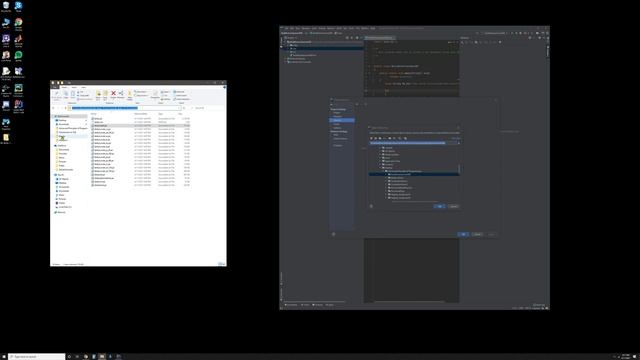Image resolution: width=640 pixels, height=360 pixels.
Task: Click the Paste icon in File Explorer ribbon
Action: tap(73, 93)
